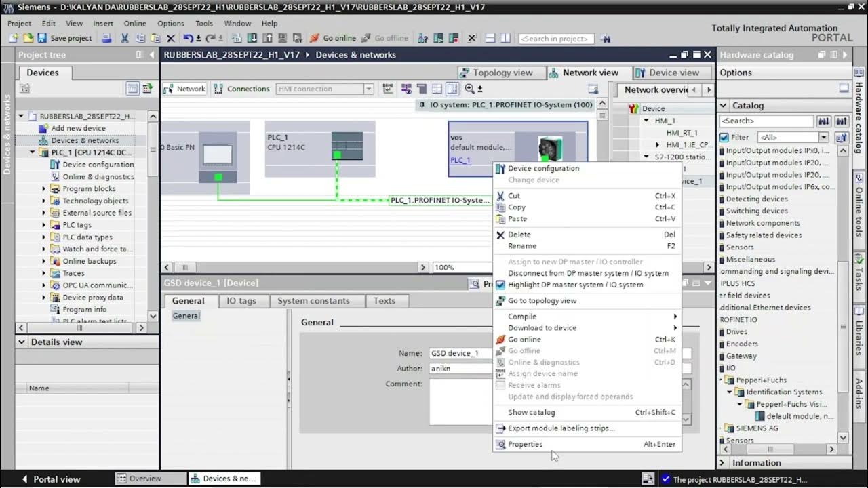Image resolution: width=868 pixels, height=488 pixels.
Task: Toggle Highlight DP master system checkbox
Action: pos(500,285)
